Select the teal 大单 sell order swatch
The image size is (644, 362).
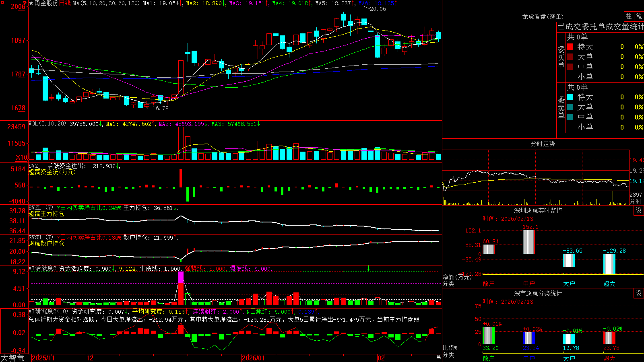pos(570,107)
